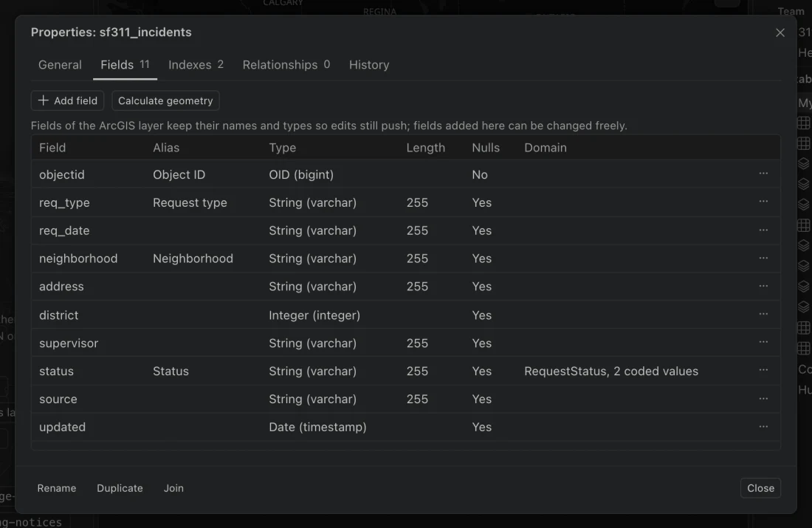Open options menu for req_type row
812x528 pixels.
click(x=763, y=202)
